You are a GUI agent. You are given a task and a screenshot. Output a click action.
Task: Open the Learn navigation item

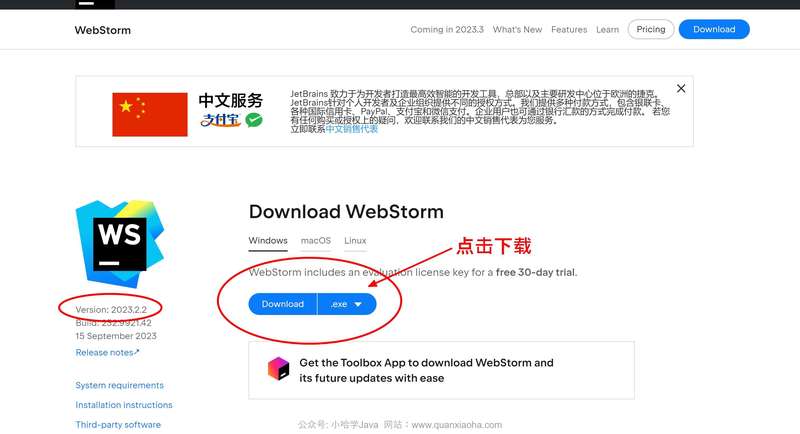607,30
